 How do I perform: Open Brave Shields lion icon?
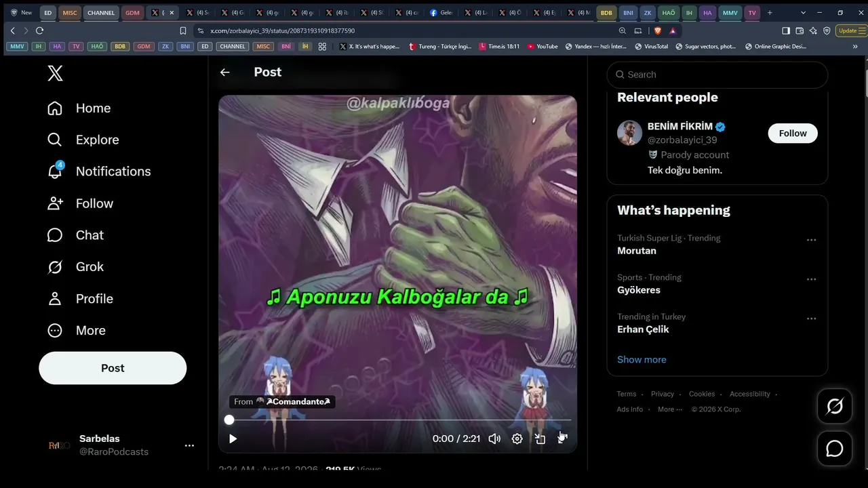pos(658,30)
